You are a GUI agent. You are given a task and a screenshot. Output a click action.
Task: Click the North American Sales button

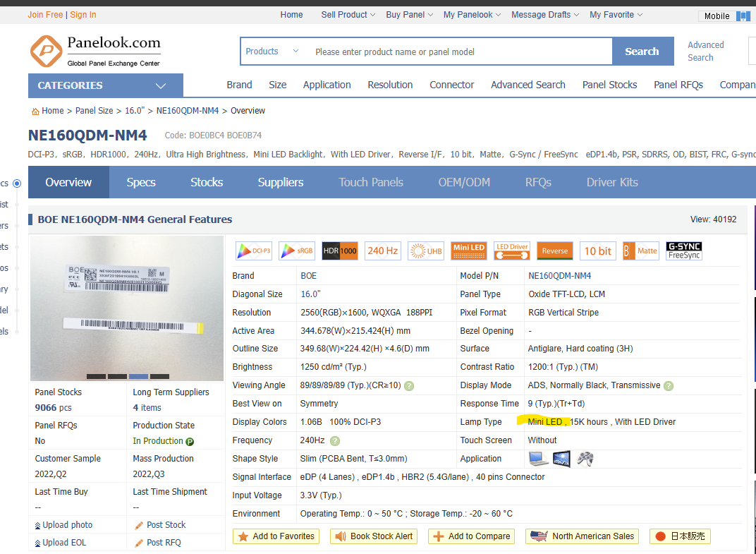[582, 536]
